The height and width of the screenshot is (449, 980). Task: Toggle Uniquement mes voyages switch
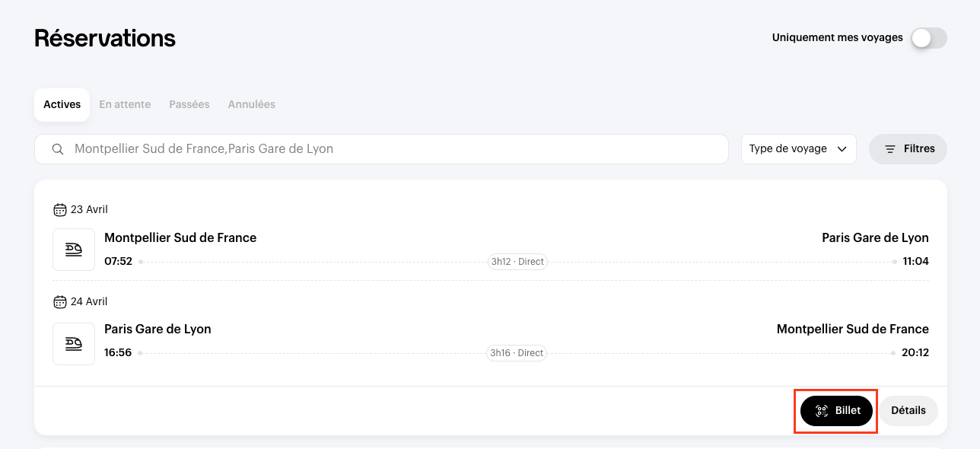coord(928,38)
